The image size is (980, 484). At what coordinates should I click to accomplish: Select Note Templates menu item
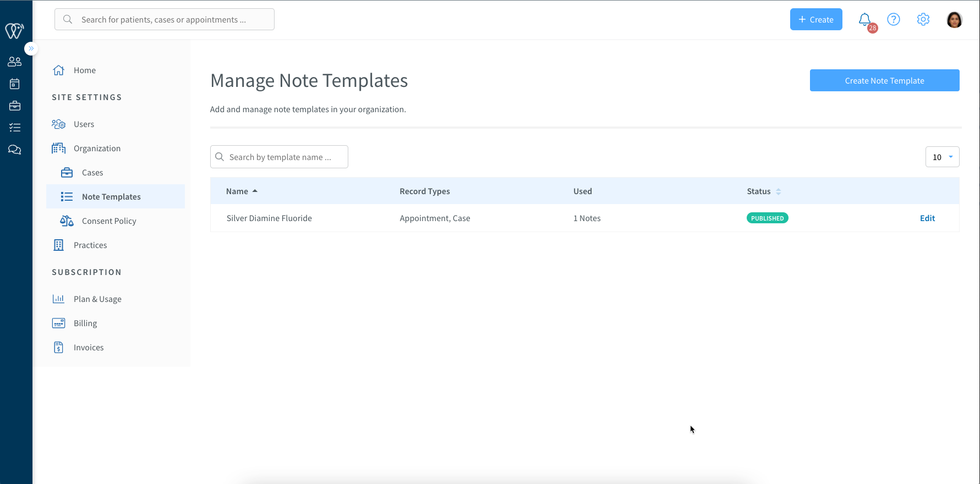[116, 196]
